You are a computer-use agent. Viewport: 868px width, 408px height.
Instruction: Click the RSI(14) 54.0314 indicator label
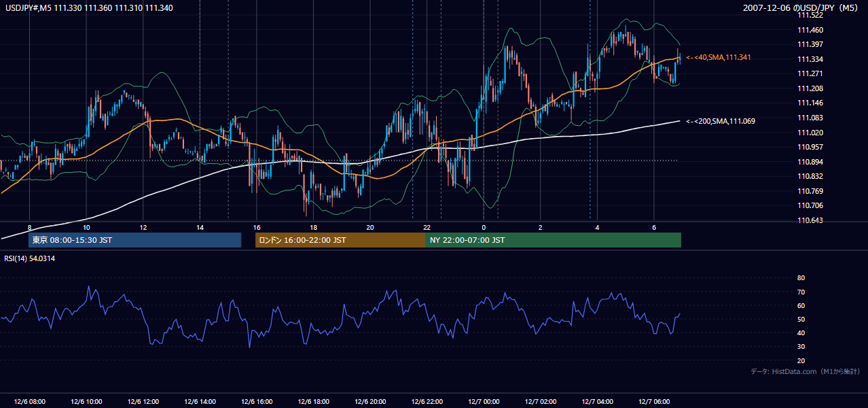click(x=30, y=258)
